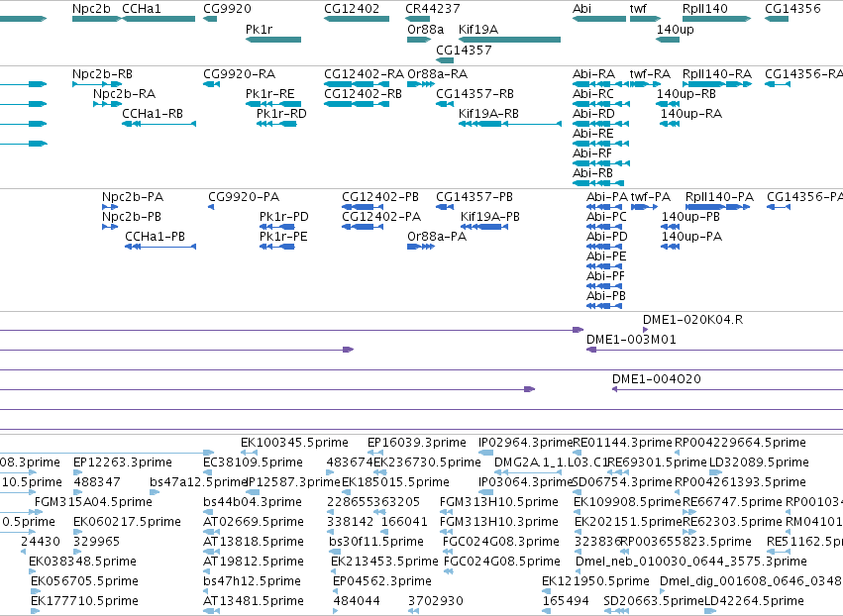Click the twf-PA protein feature
The width and height of the screenshot is (843, 616).
pyautogui.click(x=644, y=207)
